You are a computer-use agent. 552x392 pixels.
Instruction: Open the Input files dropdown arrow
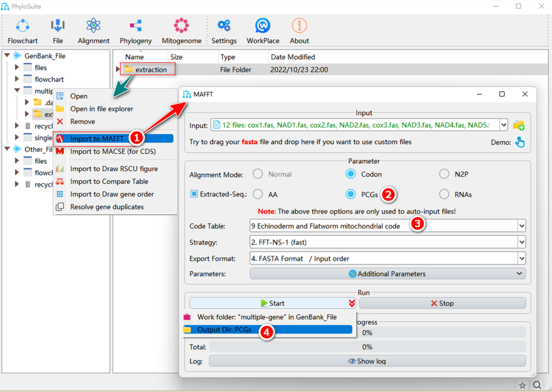503,125
